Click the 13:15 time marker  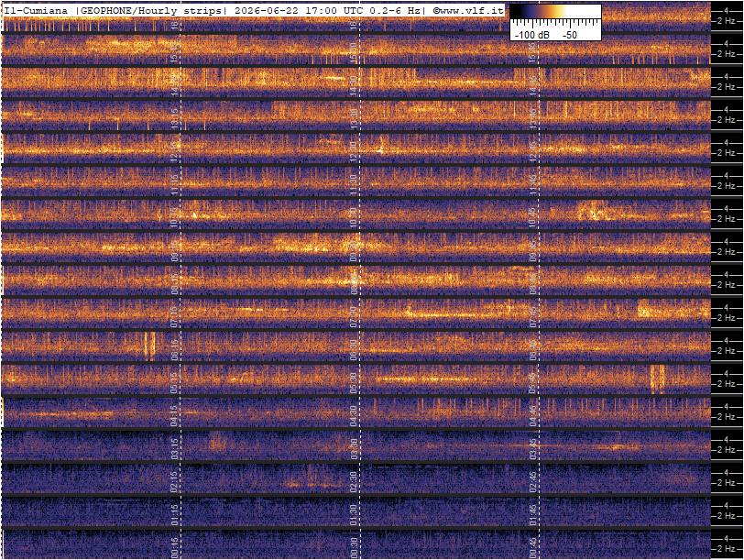176,118
